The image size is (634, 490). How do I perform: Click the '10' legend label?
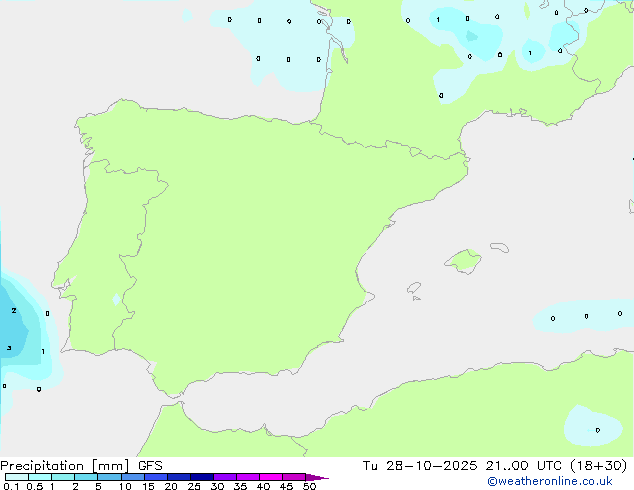tap(125, 486)
